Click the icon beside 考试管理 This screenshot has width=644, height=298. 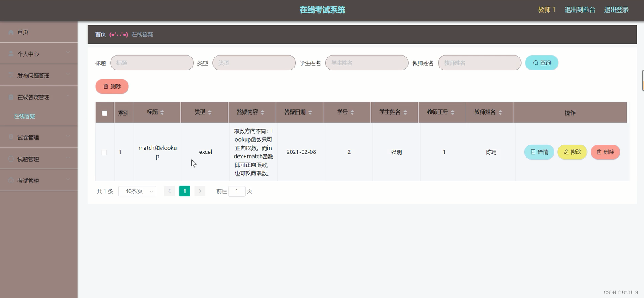11,180
